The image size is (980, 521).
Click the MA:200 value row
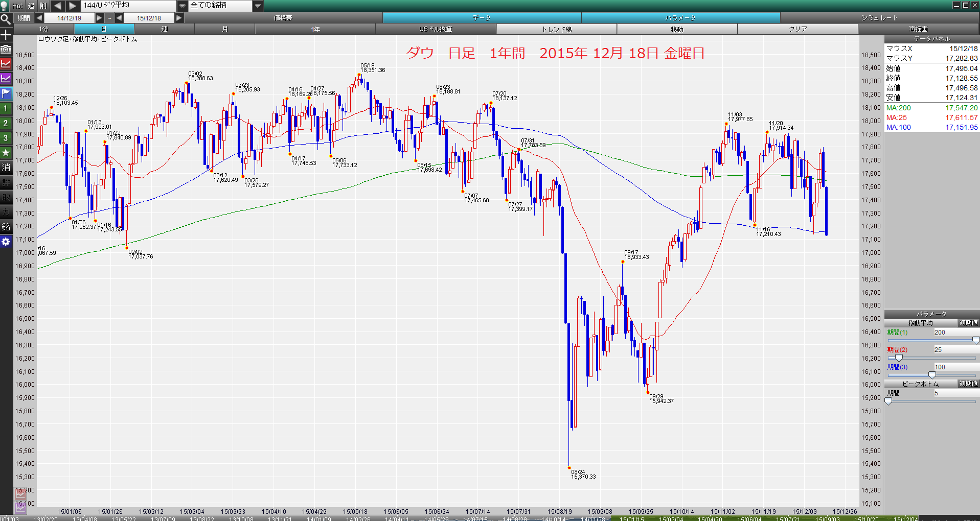pyautogui.click(x=932, y=108)
